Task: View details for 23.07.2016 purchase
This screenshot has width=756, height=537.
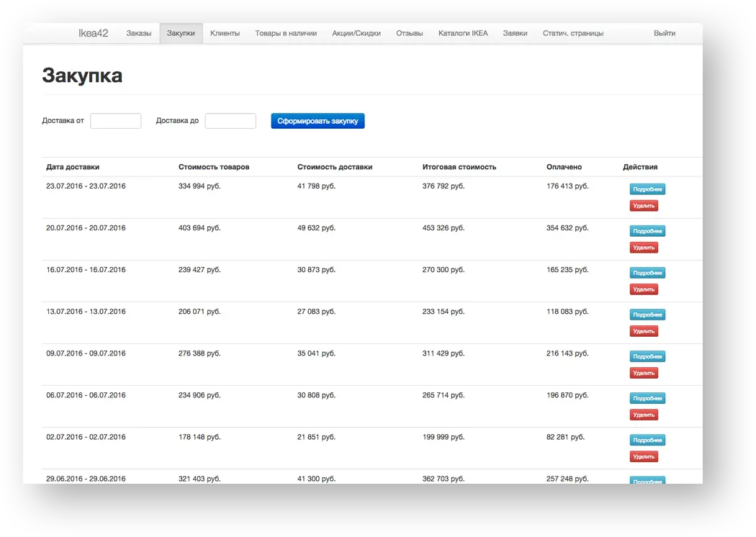Action: 647,189
